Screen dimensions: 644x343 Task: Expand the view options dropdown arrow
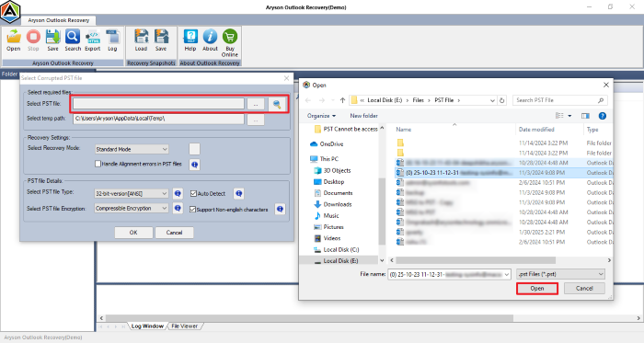569,116
